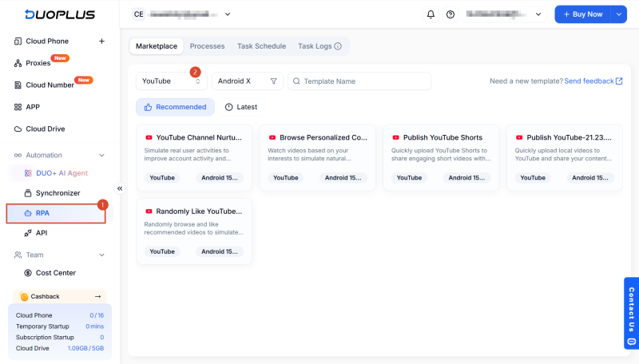Open the YouTube app dropdown
The width and height of the screenshot is (639, 364).
172,81
